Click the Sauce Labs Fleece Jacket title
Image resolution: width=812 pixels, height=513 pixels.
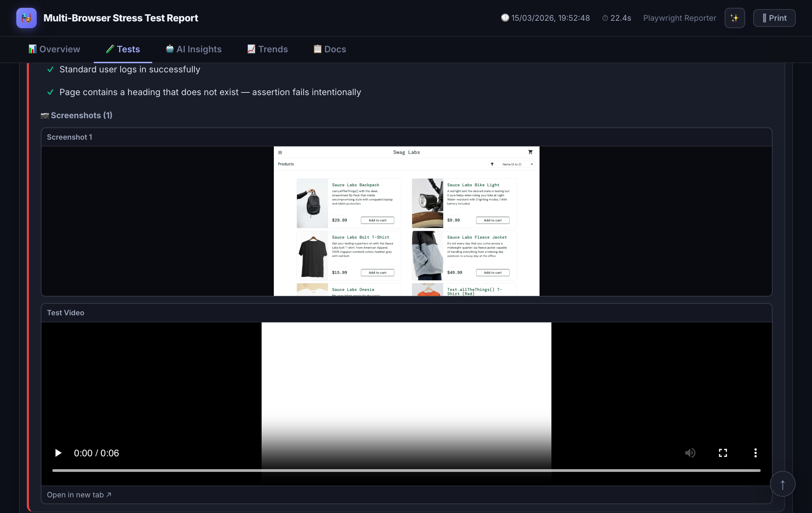(x=477, y=237)
